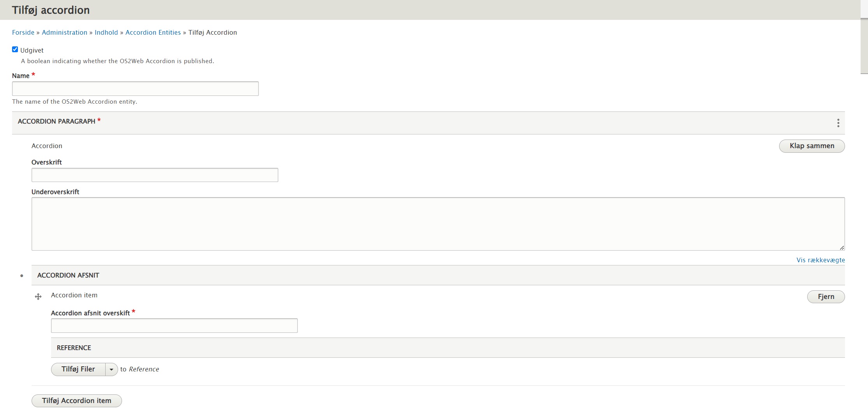Click the Tilføj Filer button

click(78, 369)
